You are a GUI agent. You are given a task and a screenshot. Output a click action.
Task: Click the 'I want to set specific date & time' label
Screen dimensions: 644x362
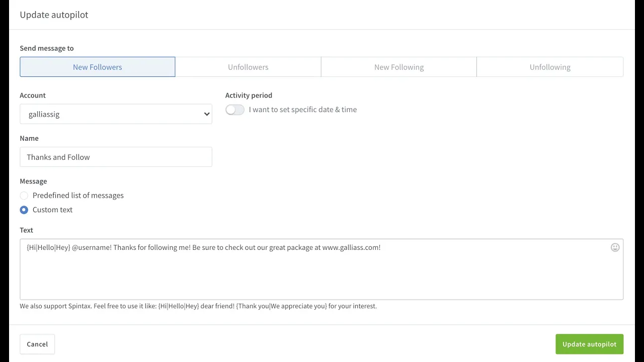click(302, 110)
